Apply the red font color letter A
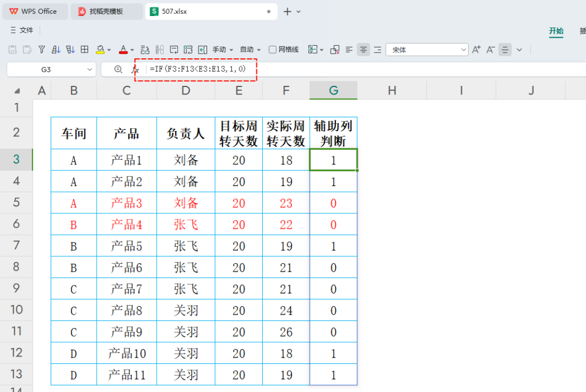Screen dimensions: 586x392 point(124,50)
